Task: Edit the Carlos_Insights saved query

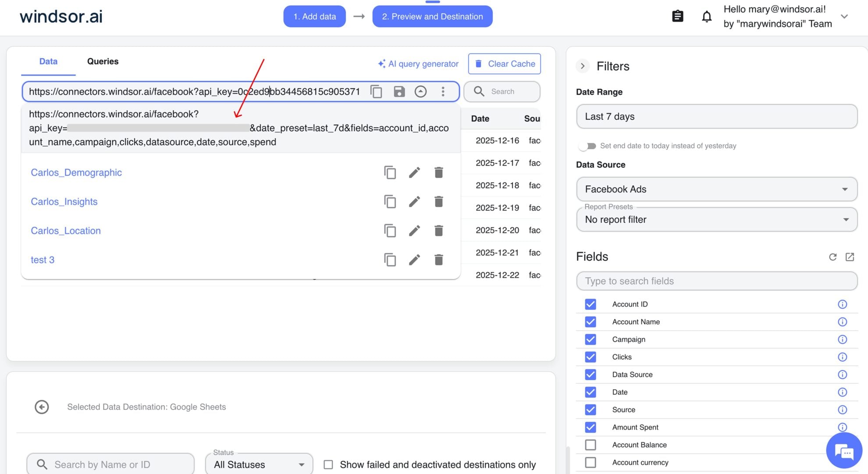Action: (414, 202)
